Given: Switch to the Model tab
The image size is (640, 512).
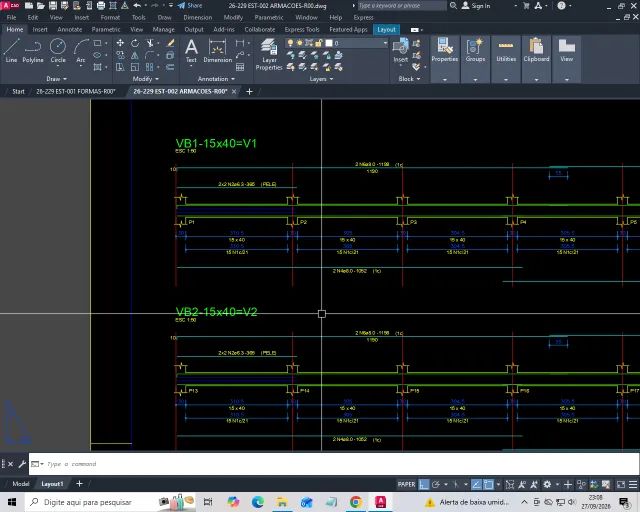Looking at the screenshot, I should (20, 484).
